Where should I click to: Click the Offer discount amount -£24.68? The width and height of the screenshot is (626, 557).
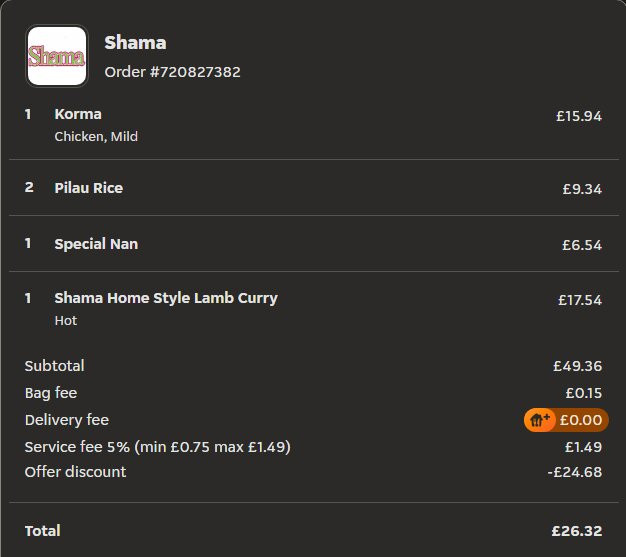coord(575,472)
